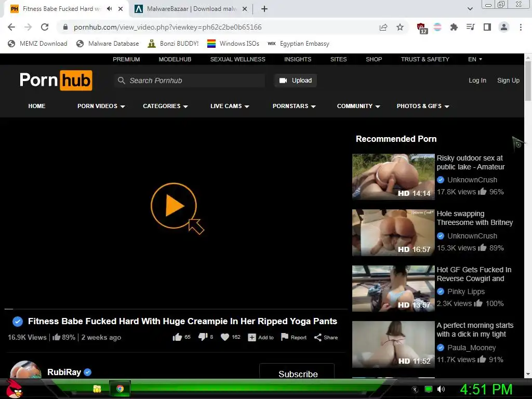
Task: Expand the COMMUNITY dropdown
Action: coord(358,106)
